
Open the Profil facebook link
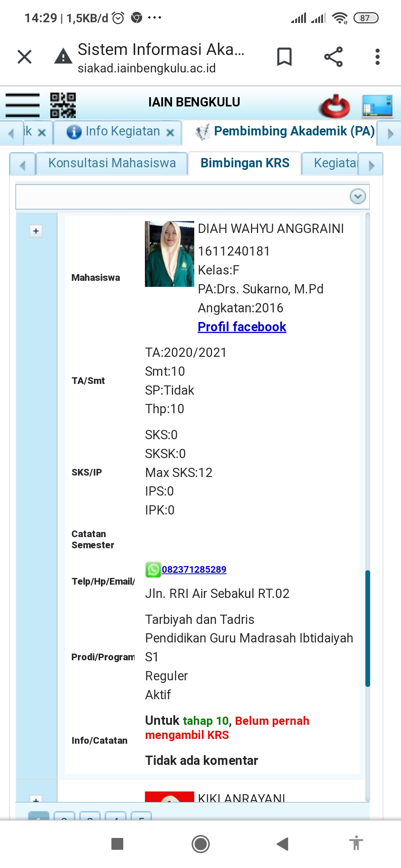(242, 327)
